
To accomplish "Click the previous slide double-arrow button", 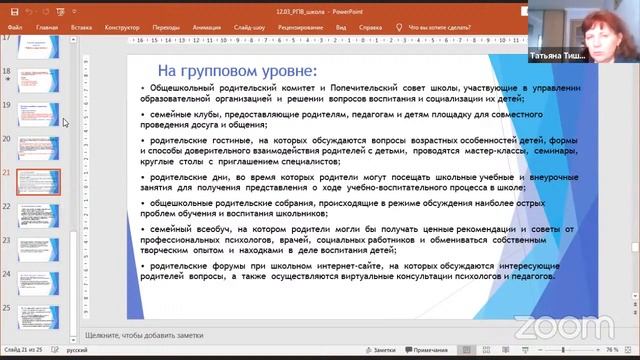I will [x=635, y=304].
